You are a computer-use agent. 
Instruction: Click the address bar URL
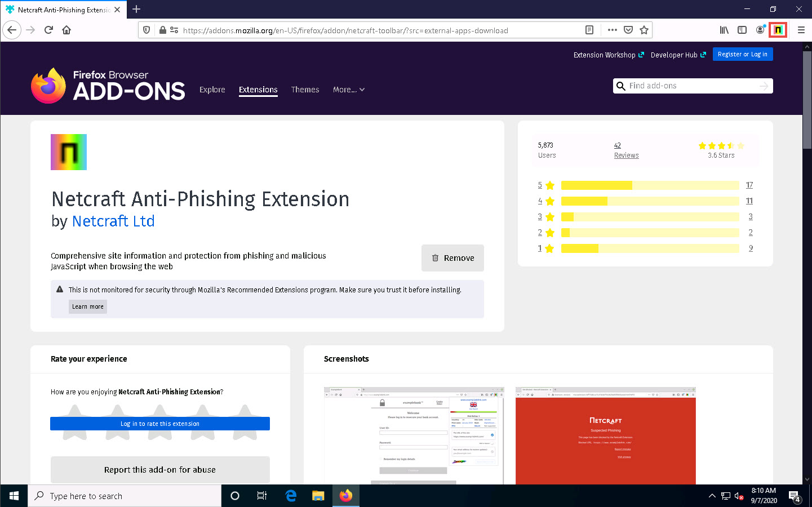(x=345, y=30)
